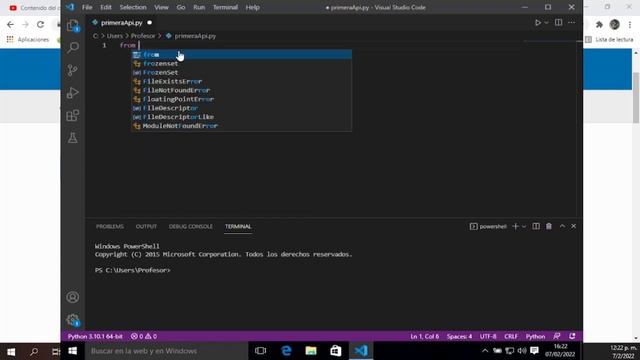Expand run options dropdown beside play icon
This screenshot has height=360, width=640.
point(547,23)
